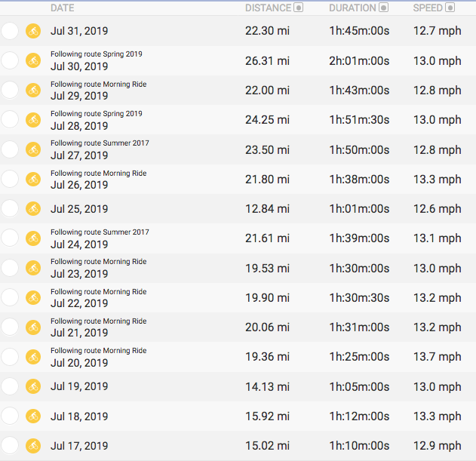The width and height of the screenshot is (476, 461).
Task: Select the 26.31 mi distance entry
Action: (267, 61)
